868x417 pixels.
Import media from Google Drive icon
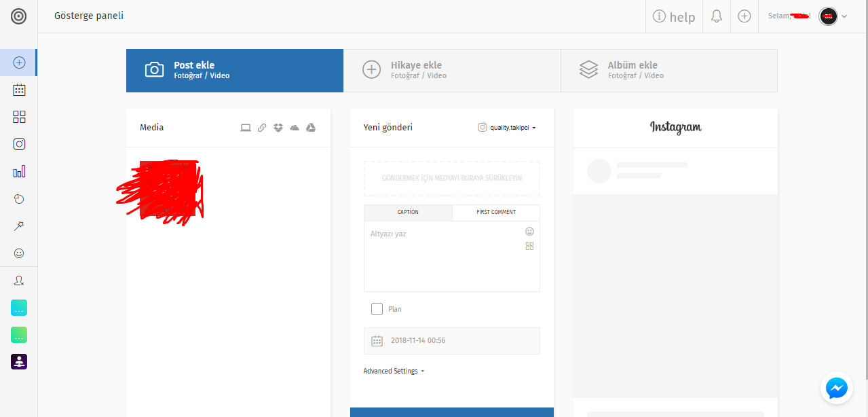coord(311,128)
